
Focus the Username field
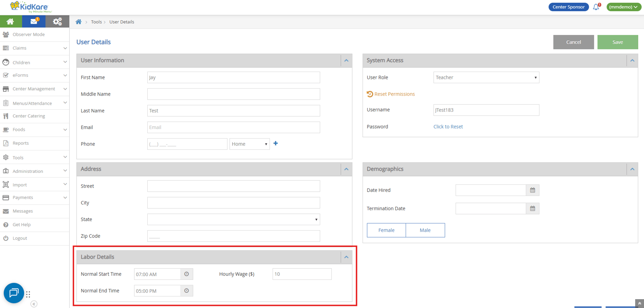pyautogui.click(x=486, y=110)
